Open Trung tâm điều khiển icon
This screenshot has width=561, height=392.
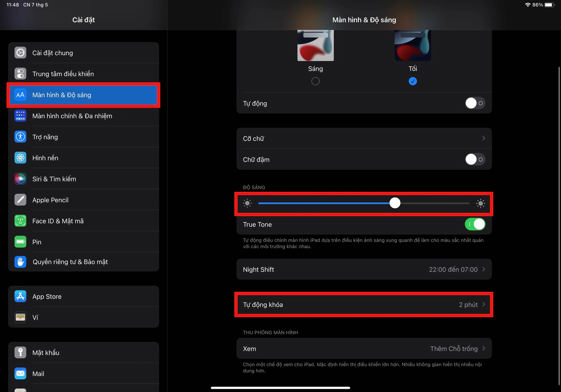(x=20, y=74)
